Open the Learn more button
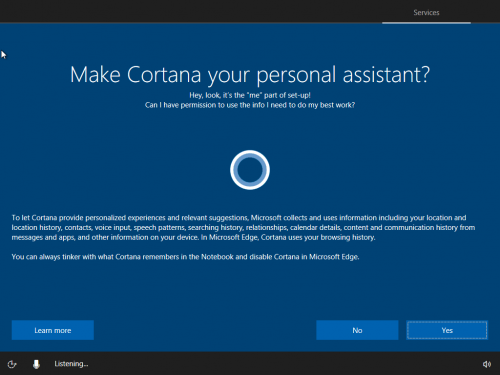The height and width of the screenshot is (375, 500). coord(53,330)
